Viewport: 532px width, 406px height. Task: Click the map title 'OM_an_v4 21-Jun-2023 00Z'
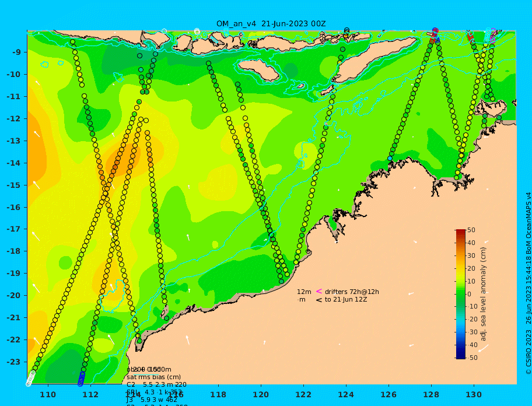pyautogui.click(x=271, y=24)
